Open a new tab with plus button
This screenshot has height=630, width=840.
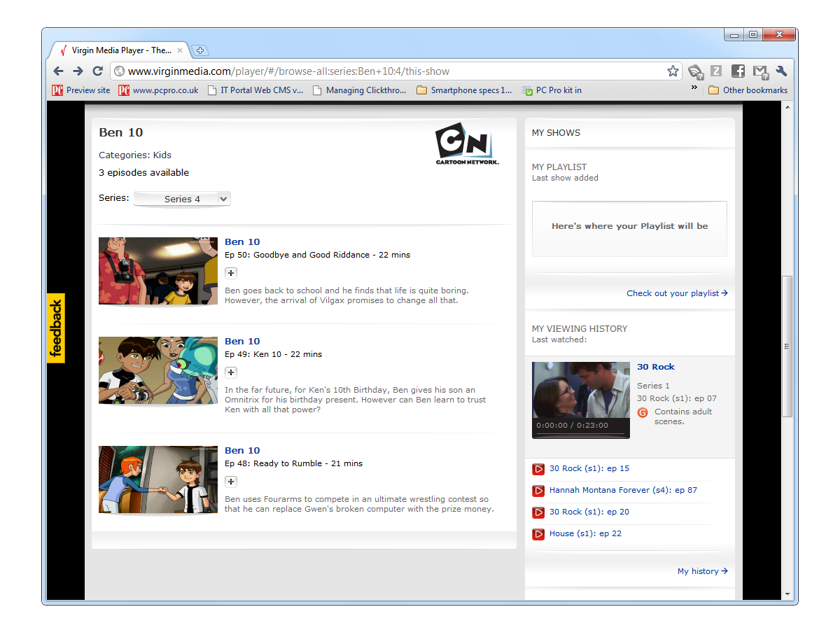tap(199, 50)
